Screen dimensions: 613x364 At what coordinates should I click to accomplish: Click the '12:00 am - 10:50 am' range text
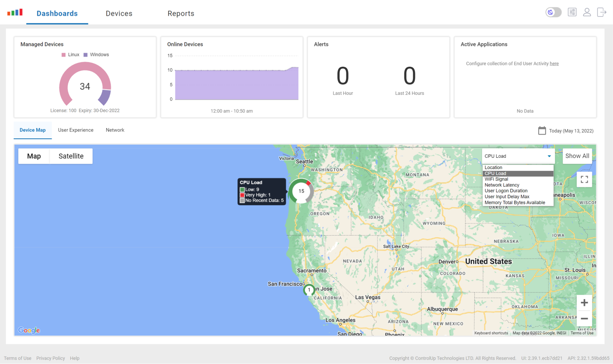click(x=232, y=111)
